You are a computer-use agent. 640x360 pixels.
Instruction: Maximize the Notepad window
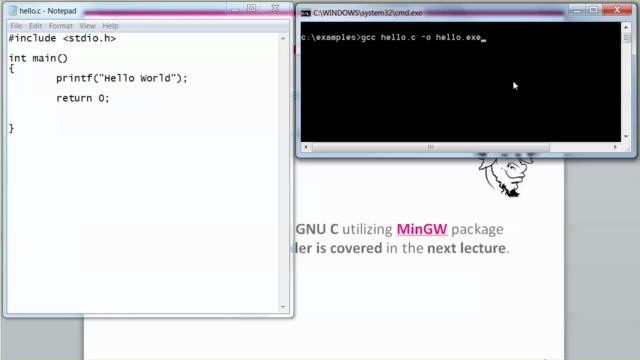click(251, 8)
